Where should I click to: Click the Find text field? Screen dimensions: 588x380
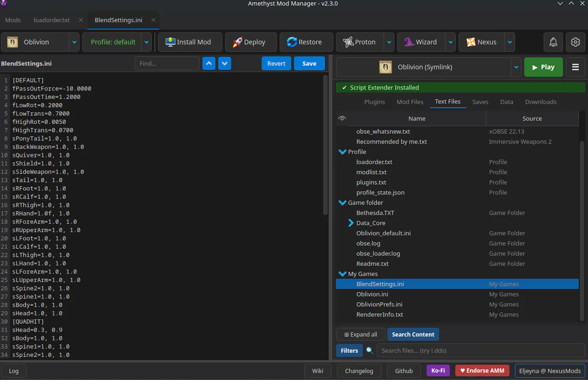tap(167, 63)
